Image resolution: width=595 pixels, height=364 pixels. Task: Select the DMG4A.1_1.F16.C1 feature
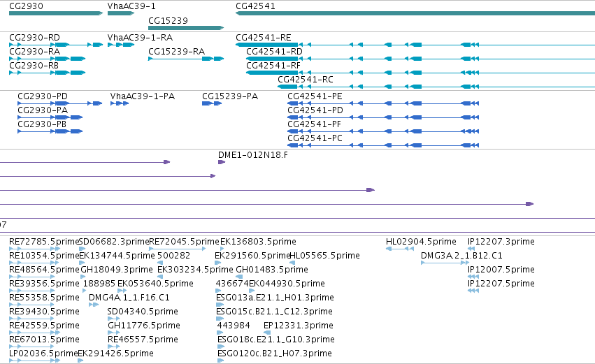point(94,305)
